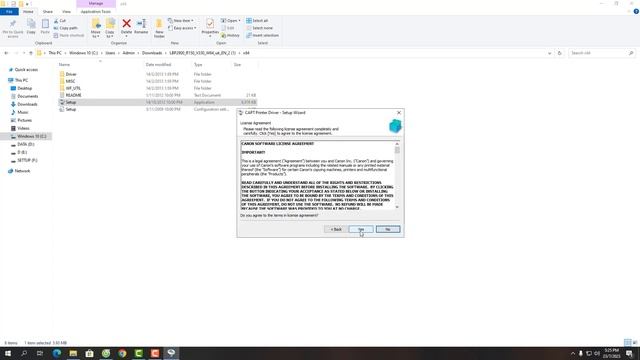Select the Driver folder

coord(71,74)
